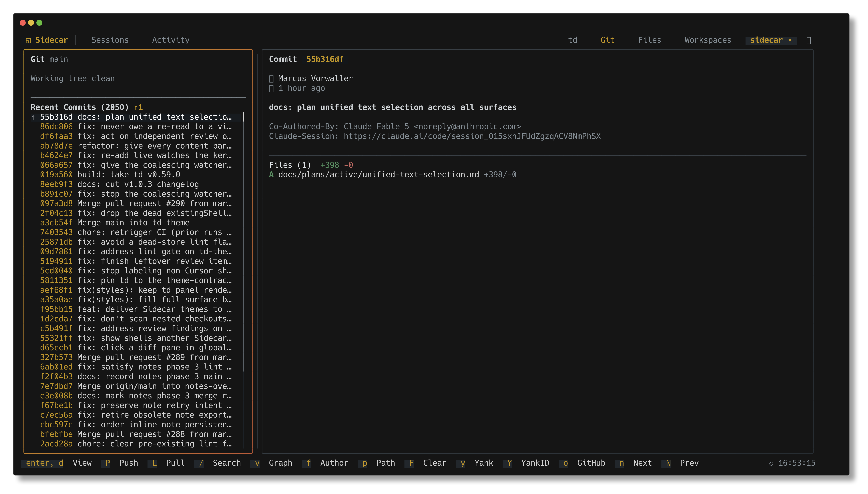
Task: Click the icon right of sidecar dropdown
Action: pyautogui.click(x=808, y=40)
